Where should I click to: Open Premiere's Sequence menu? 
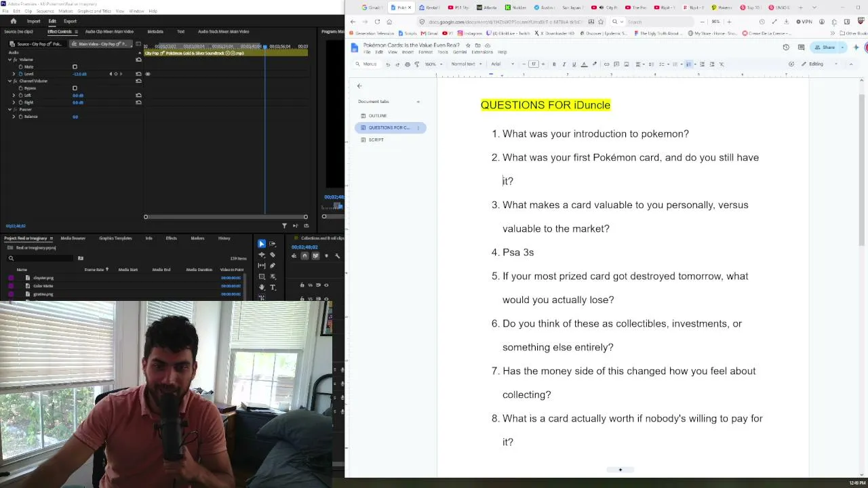tap(45, 11)
